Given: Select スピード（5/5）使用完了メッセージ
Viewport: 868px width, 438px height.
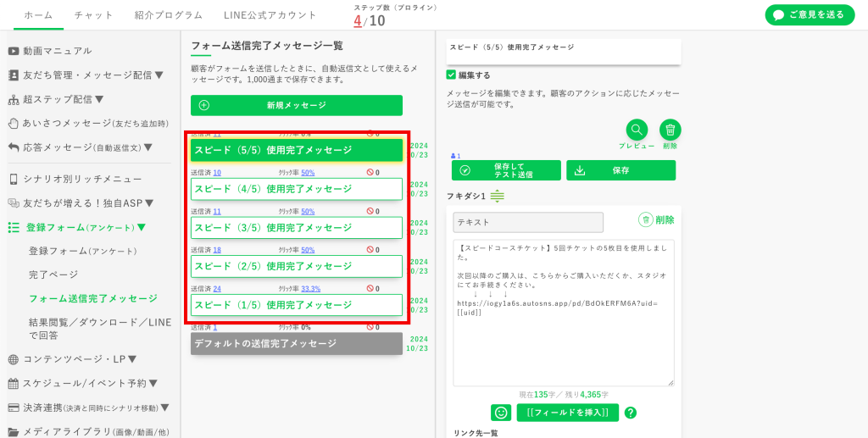Looking at the screenshot, I should point(297,150).
